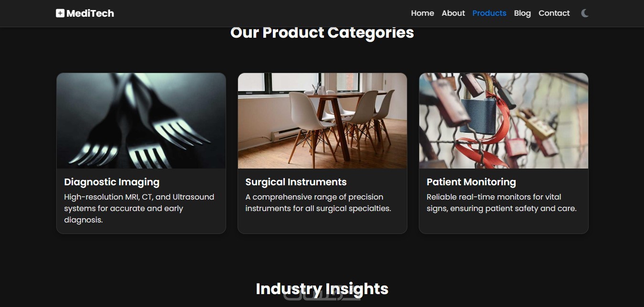
Task: Open the Blog nav link
Action: 522,13
